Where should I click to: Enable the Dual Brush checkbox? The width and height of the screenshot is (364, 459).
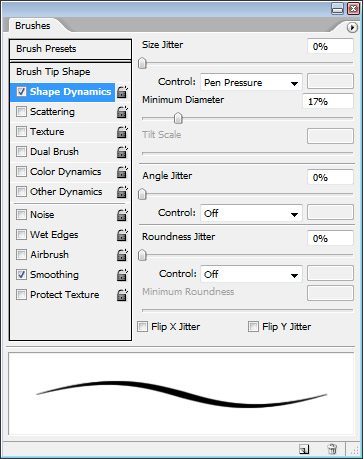[x=21, y=151]
